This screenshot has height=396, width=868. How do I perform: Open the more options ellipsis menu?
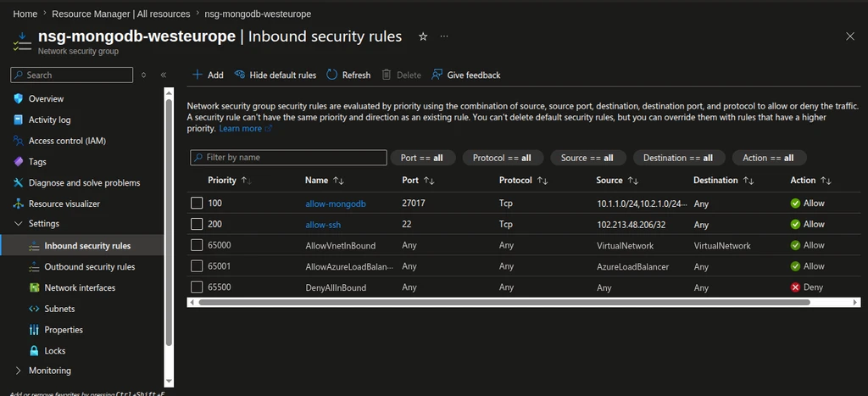[x=444, y=36]
